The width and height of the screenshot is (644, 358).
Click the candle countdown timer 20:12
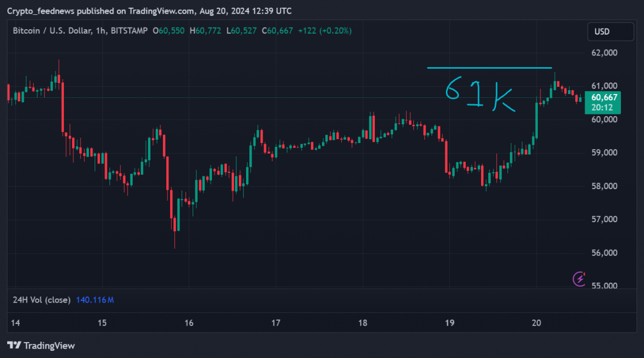602,108
